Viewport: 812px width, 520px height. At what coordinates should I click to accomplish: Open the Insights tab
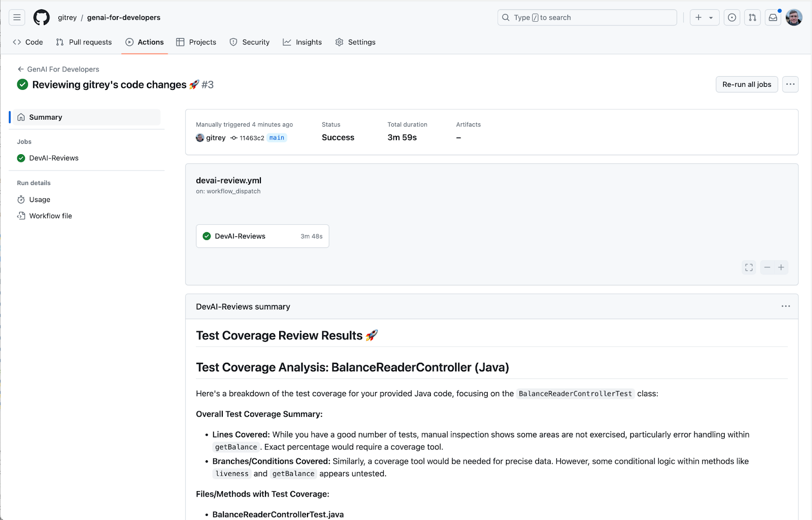302,42
